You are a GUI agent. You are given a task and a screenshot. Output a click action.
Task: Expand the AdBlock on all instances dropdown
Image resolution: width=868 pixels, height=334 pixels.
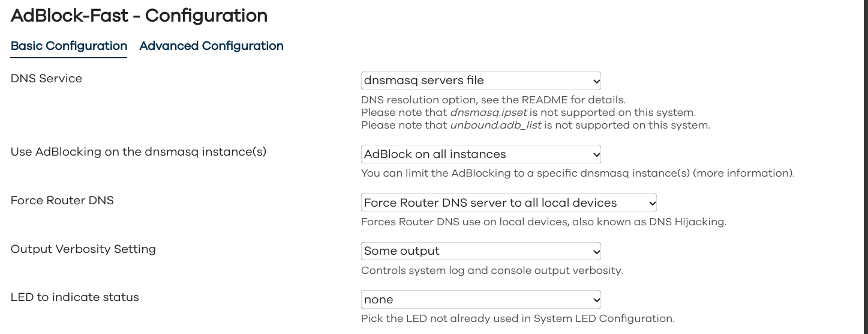tap(480, 154)
